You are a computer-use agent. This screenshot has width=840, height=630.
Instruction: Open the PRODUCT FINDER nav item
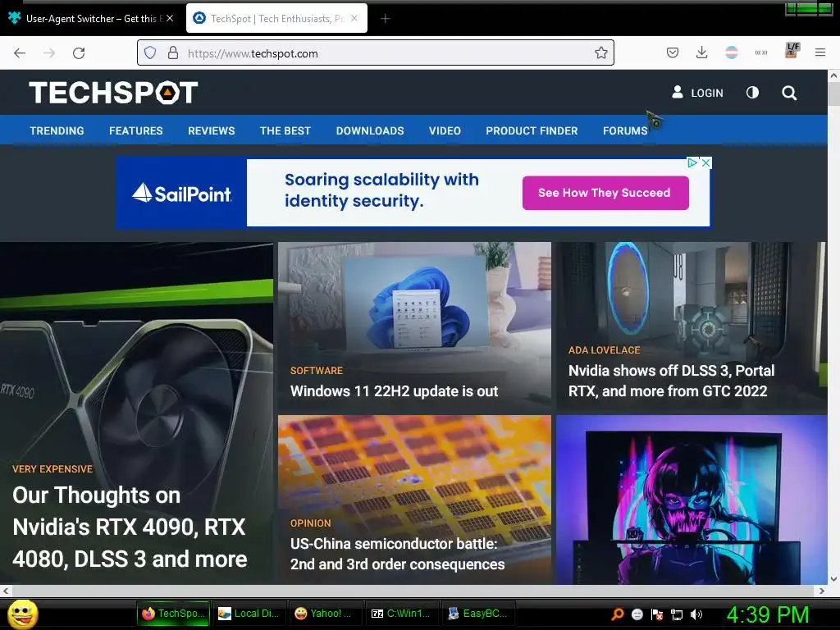(532, 130)
